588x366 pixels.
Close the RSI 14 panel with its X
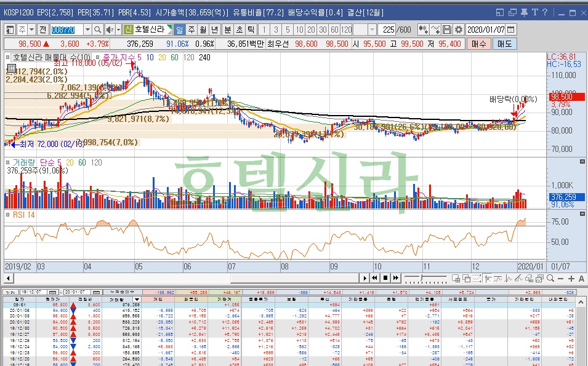582,214
